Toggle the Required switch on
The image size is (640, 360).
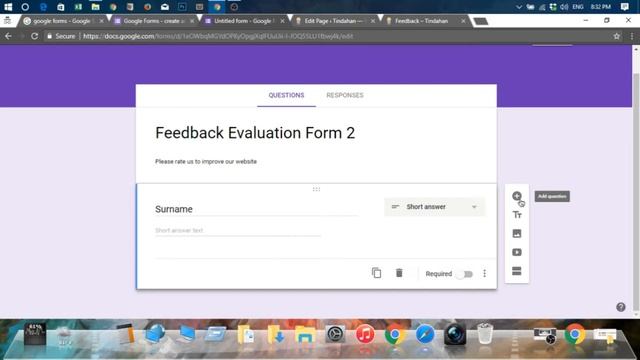[x=464, y=274]
